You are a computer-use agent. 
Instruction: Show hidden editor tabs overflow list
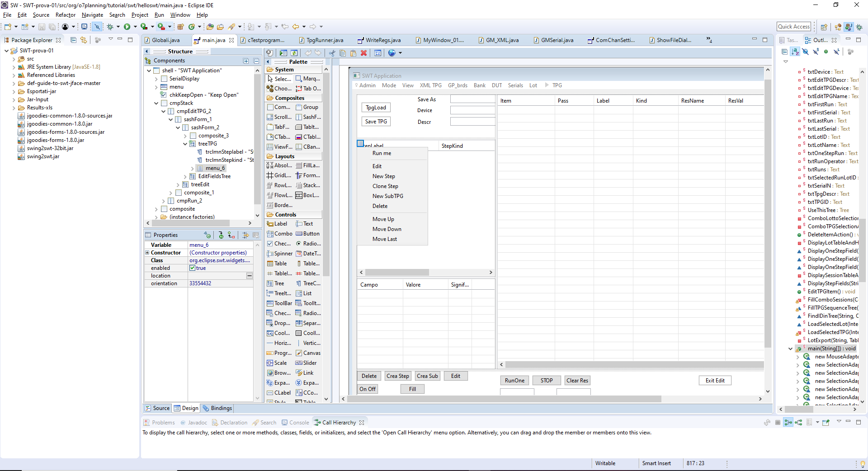click(x=709, y=40)
